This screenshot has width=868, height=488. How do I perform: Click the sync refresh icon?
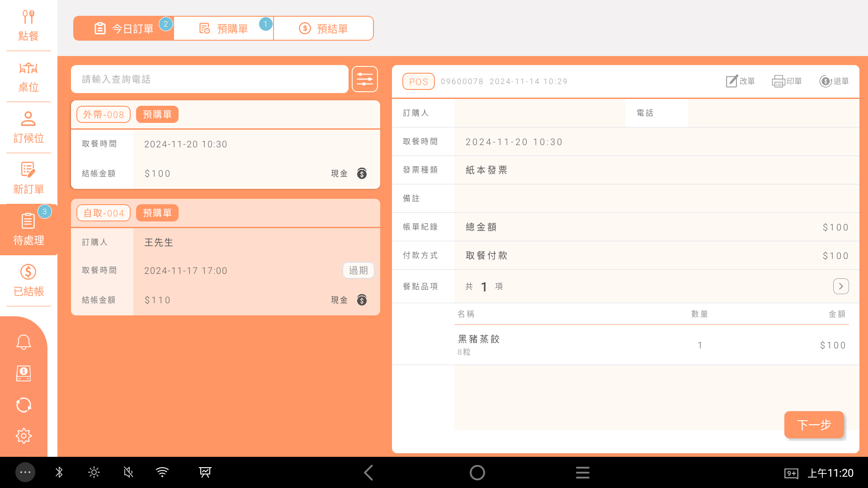click(24, 405)
